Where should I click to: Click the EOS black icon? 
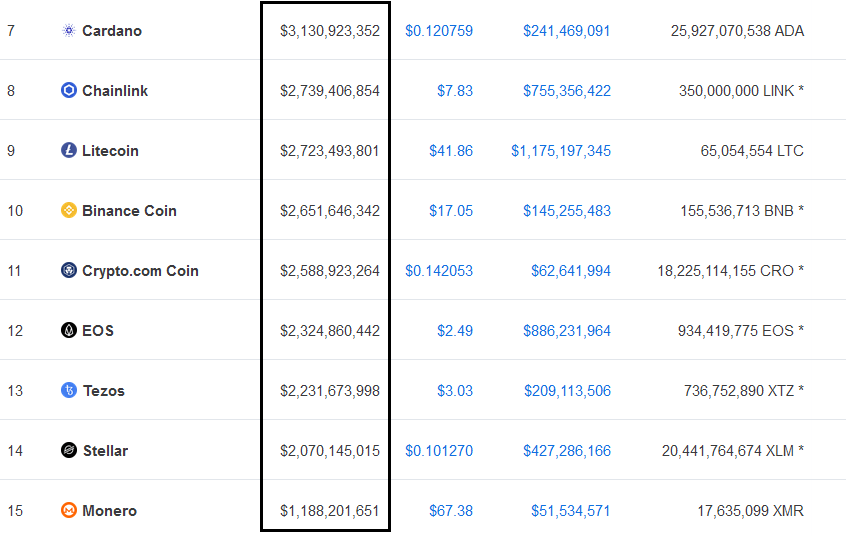point(69,330)
